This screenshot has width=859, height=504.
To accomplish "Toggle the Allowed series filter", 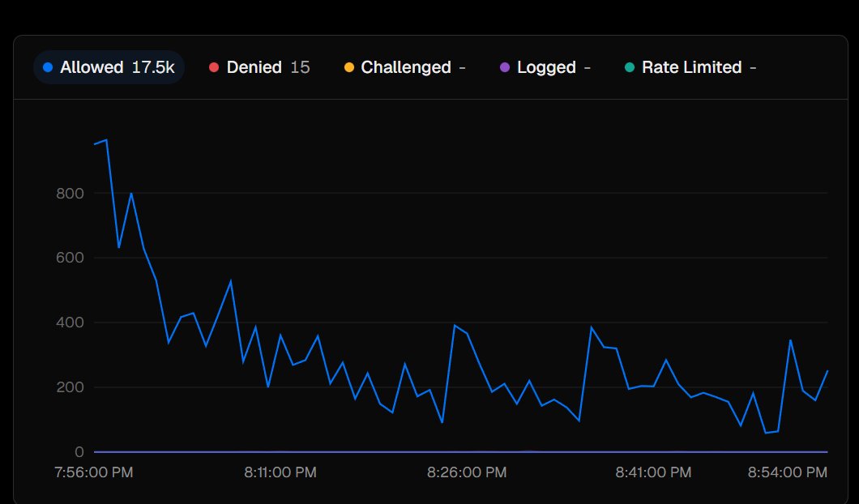I will pos(109,67).
